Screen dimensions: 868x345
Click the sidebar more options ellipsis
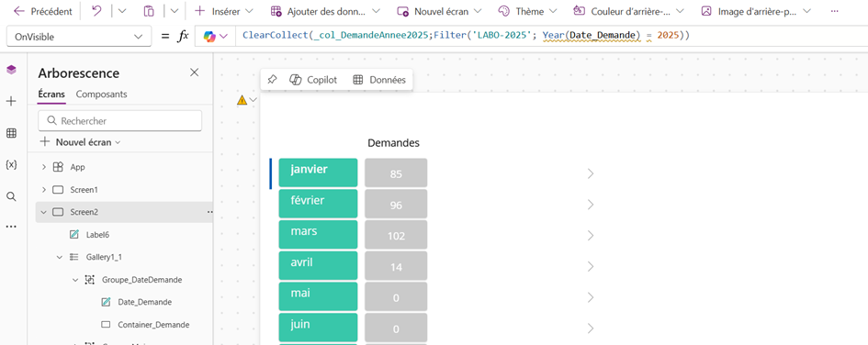(11, 227)
